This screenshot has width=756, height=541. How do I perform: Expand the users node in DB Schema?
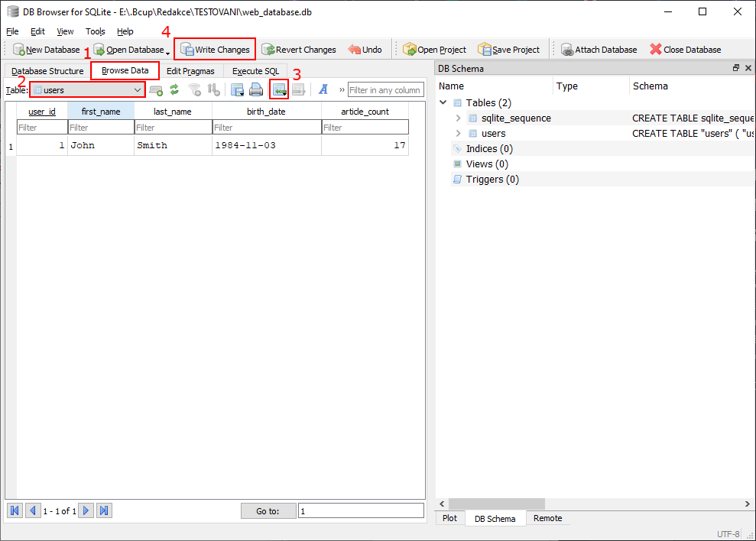(456, 133)
